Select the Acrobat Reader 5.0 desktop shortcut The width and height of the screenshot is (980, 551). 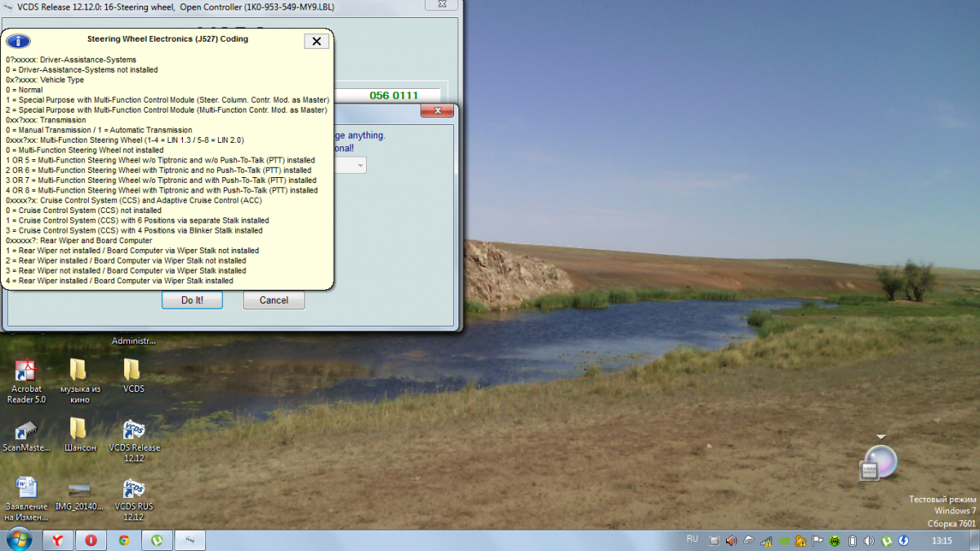click(26, 382)
